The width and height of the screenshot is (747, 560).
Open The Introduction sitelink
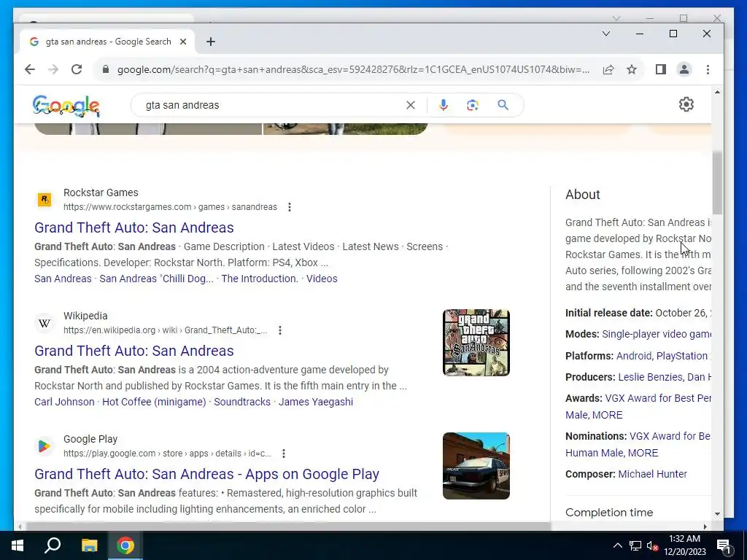(x=260, y=279)
